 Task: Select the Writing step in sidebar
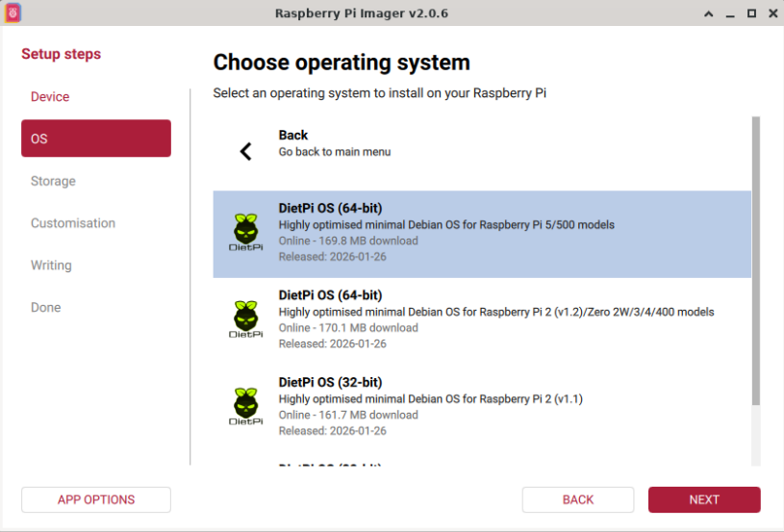96,265
